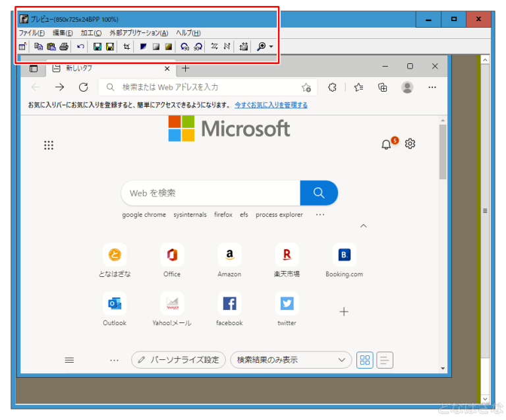This screenshot has width=506, height=420.
Task: Click the undo arrow icon
Action: [80, 47]
